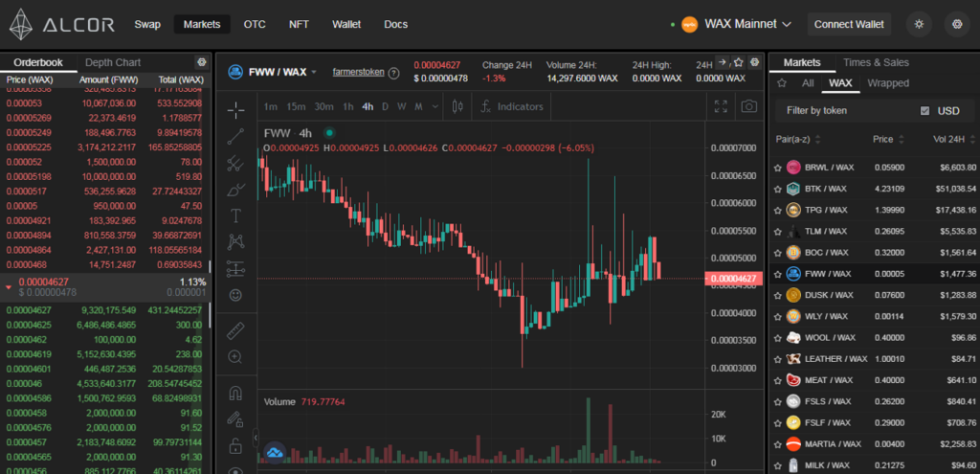Toggle magnet mode on chart
The width and height of the screenshot is (980, 474).
[x=235, y=393]
